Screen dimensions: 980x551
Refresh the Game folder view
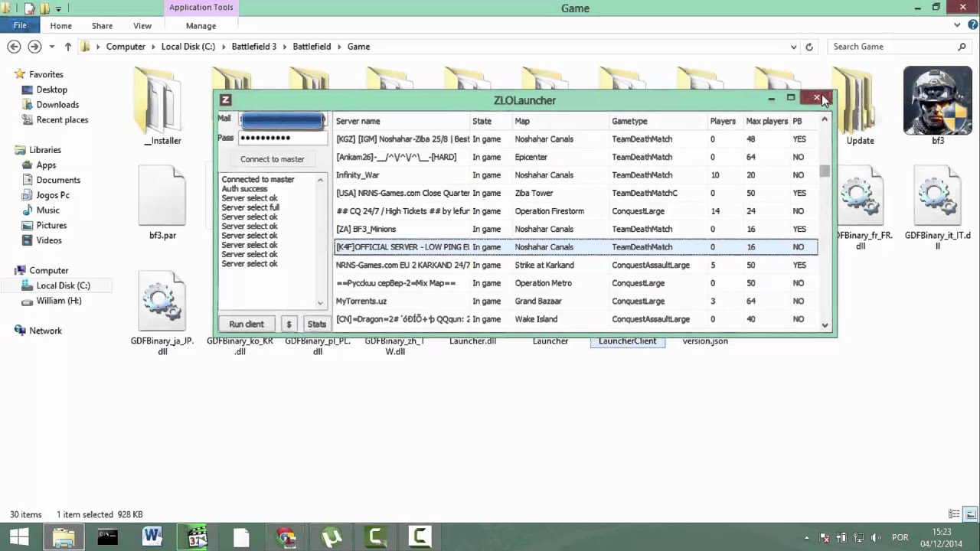[x=809, y=47]
